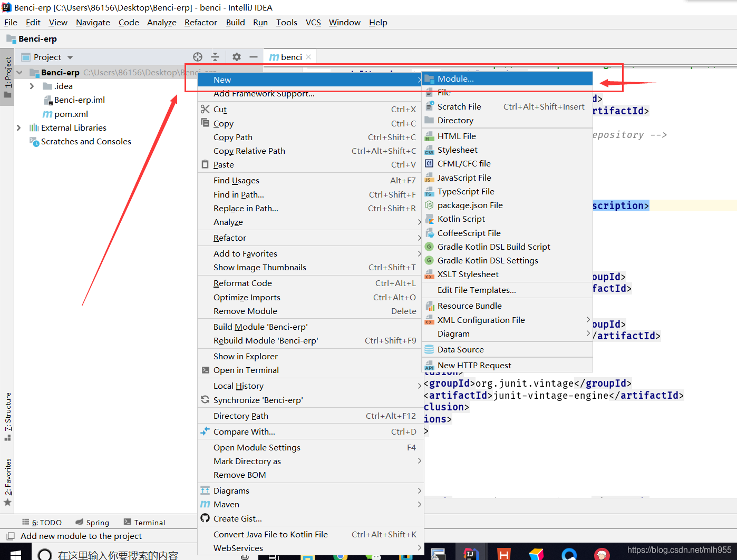Click the package.json File icon
Viewport: 737px width, 560px height.
tap(429, 205)
